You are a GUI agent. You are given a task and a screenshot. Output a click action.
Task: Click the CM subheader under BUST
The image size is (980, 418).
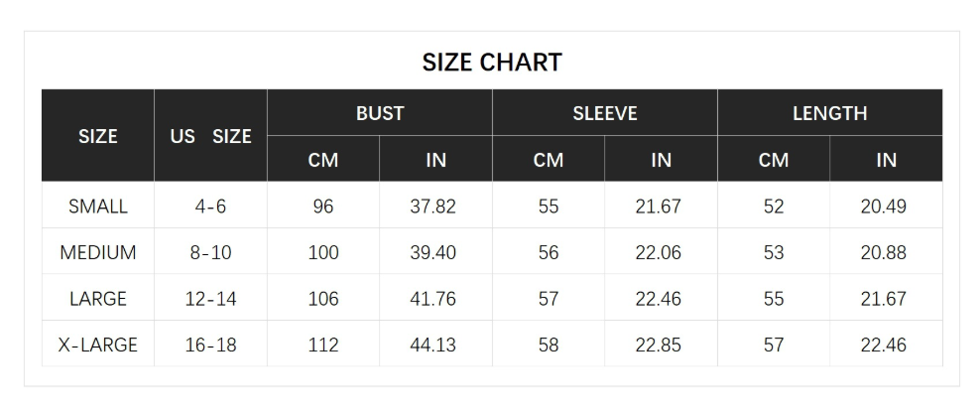pyautogui.click(x=323, y=160)
